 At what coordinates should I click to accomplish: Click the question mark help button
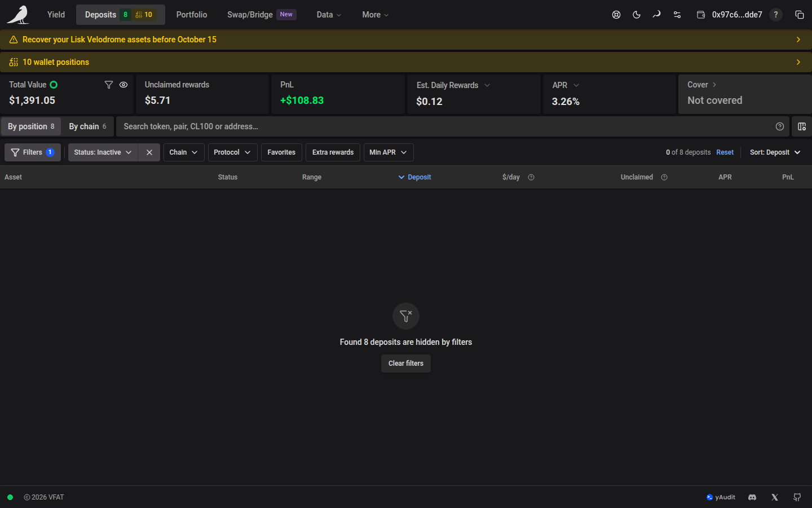coord(776,15)
